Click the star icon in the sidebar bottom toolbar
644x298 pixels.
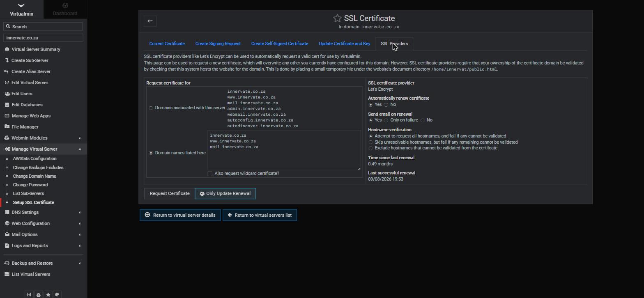48,294
